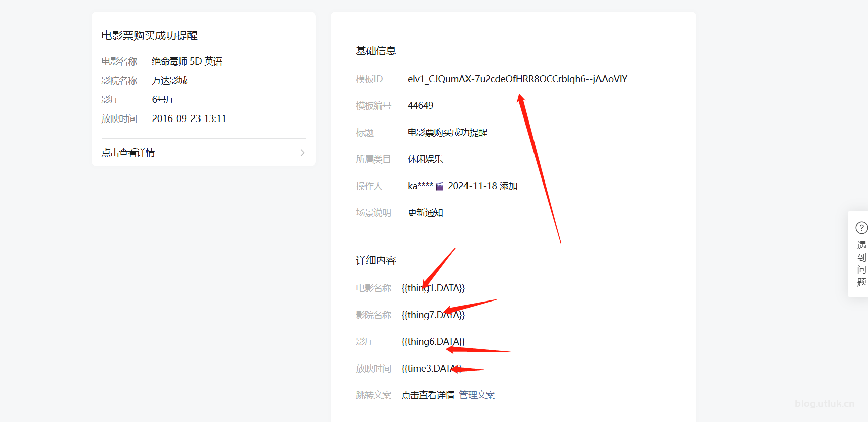Click the 操作人 label
Image resolution: width=868 pixels, height=422 pixels.
click(369, 186)
